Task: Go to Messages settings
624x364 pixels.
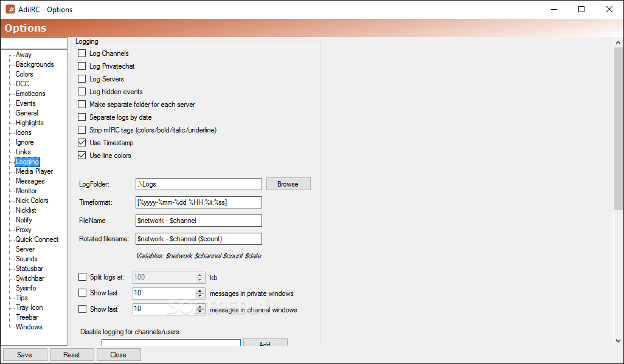Action: pos(30,182)
